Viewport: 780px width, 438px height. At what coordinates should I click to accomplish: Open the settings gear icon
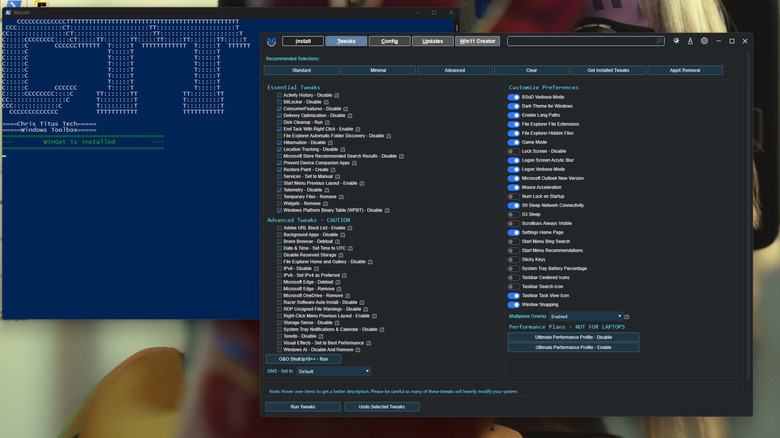pos(704,41)
